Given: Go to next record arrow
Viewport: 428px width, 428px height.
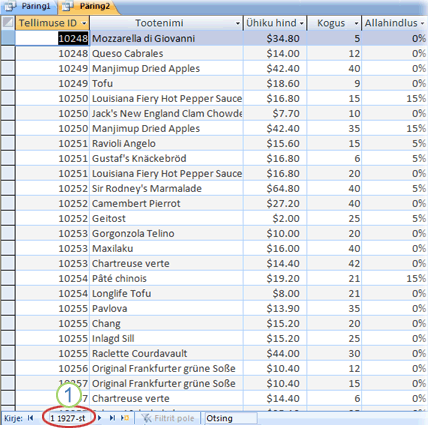Looking at the screenshot, I should [100, 418].
